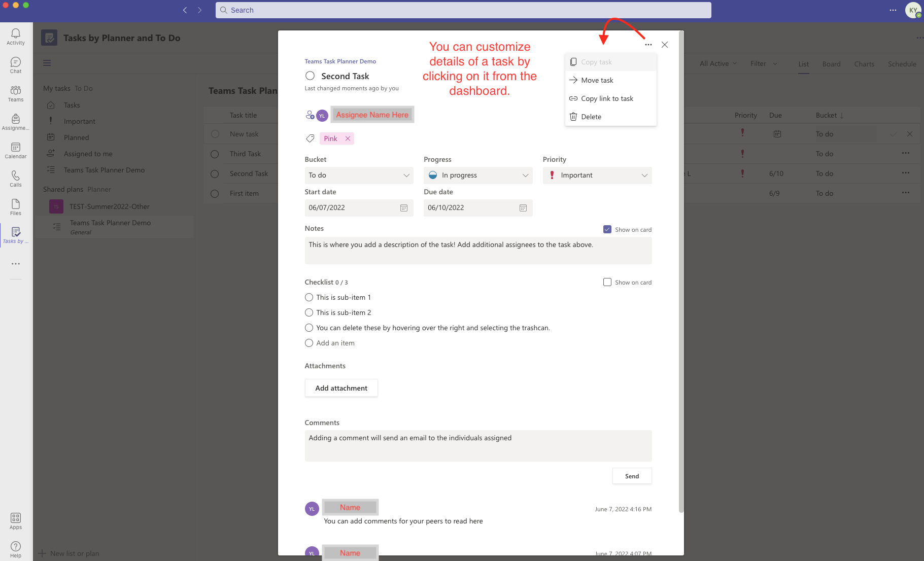Switch to the Board tab

tap(831, 64)
